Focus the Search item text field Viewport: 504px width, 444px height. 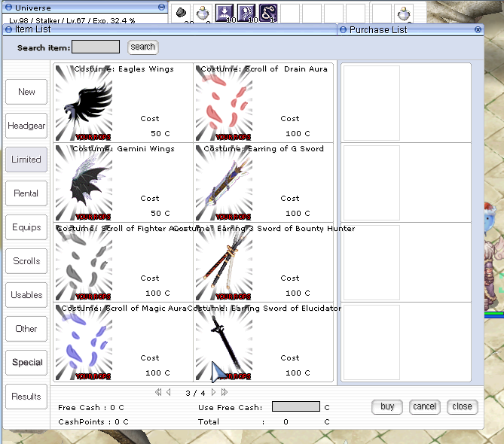pos(96,47)
